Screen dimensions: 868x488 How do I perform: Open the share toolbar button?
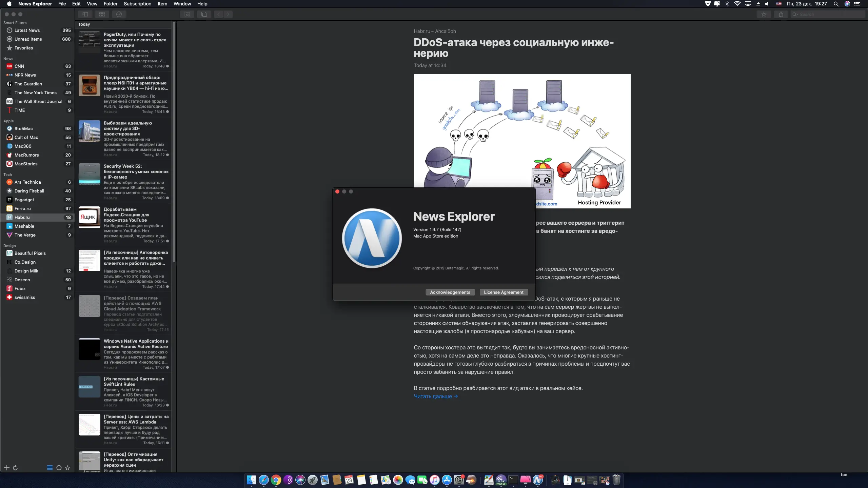(781, 14)
